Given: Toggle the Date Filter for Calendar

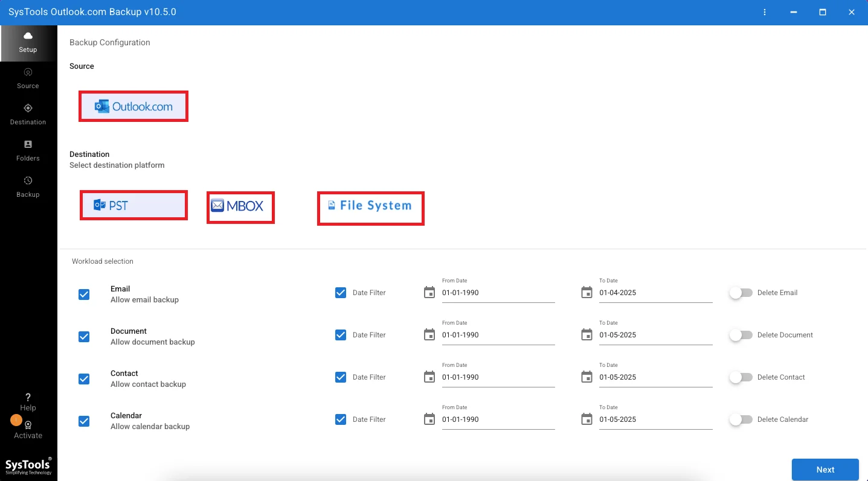Looking at the screenshot, I should 341,419.
